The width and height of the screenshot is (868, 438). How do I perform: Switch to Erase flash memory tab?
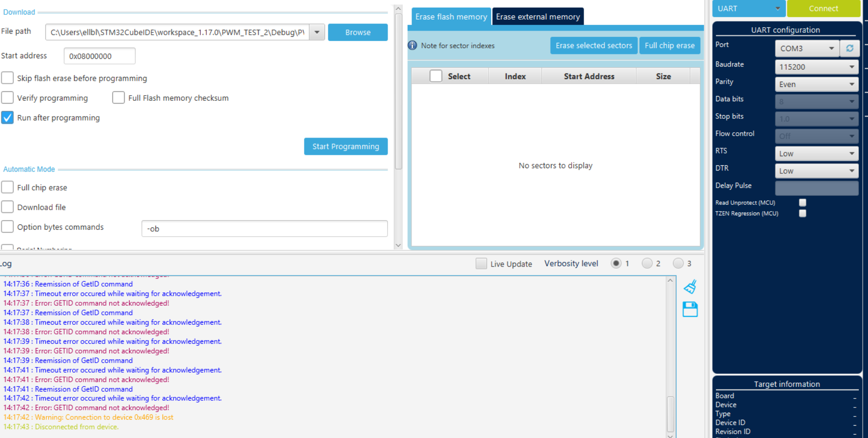(x=451, y=17)
